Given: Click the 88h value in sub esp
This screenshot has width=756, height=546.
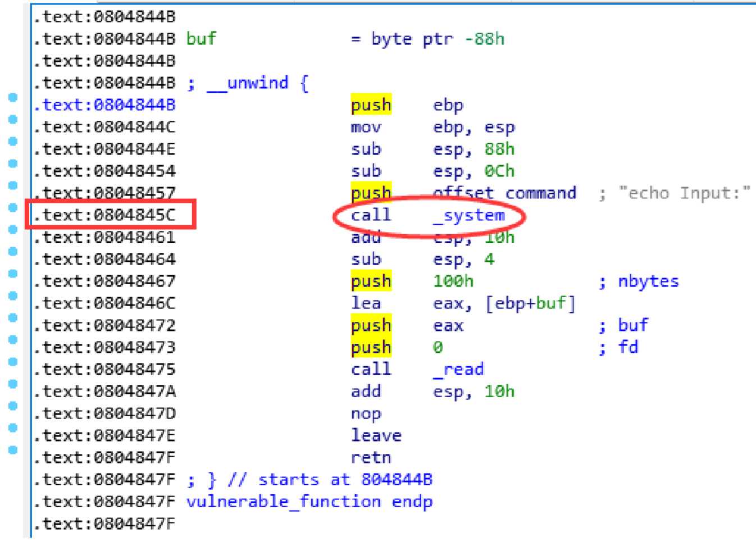Looking at the screenshot, I should (499, 149).
